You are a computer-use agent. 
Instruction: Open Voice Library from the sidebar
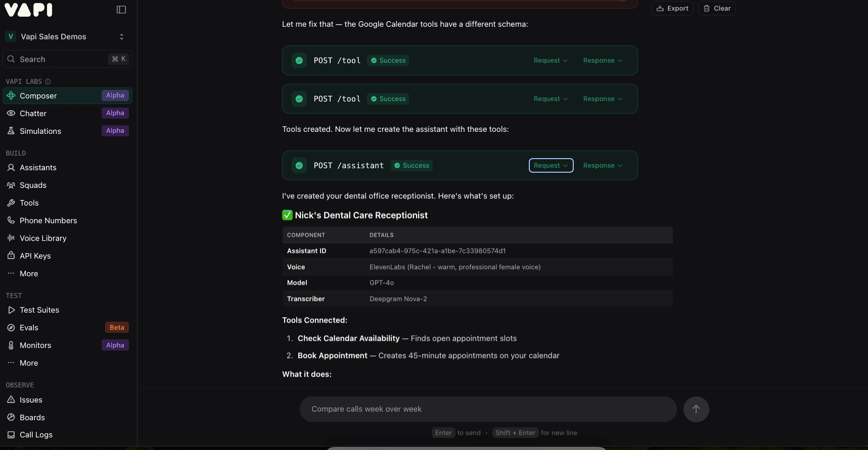(x=43, y=238)
